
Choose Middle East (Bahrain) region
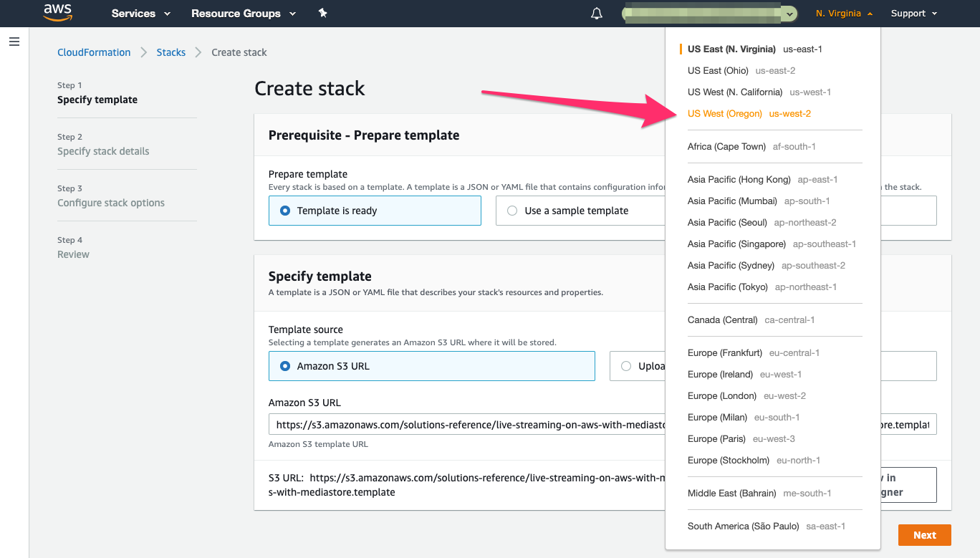click(759, 494)
